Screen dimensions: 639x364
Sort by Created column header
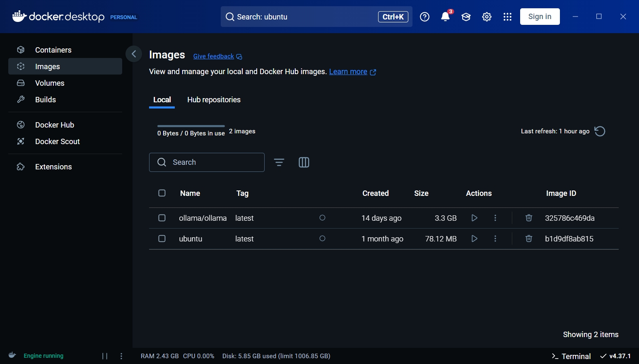click(x=376, y=193)
